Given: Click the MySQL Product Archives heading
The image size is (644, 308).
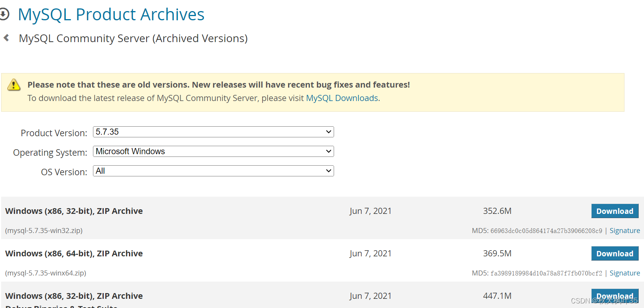Looking at the screenshot, I should [x=111, y=15].
